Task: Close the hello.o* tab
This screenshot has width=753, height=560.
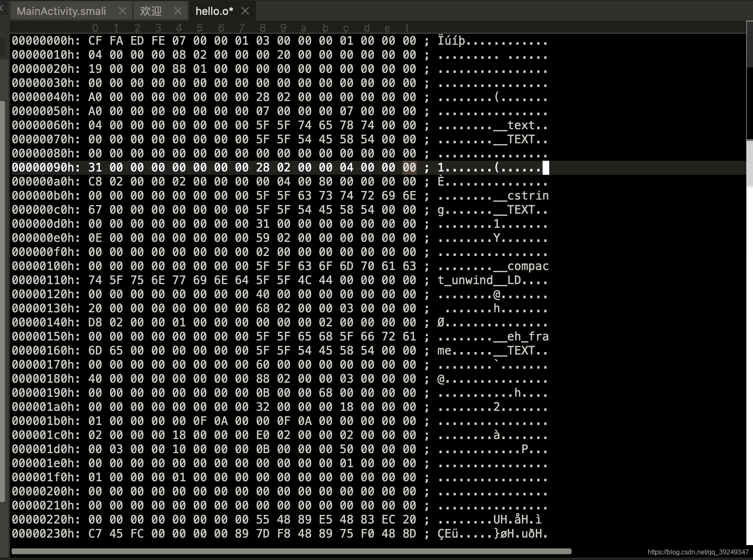Action: (x=245, y=11)
